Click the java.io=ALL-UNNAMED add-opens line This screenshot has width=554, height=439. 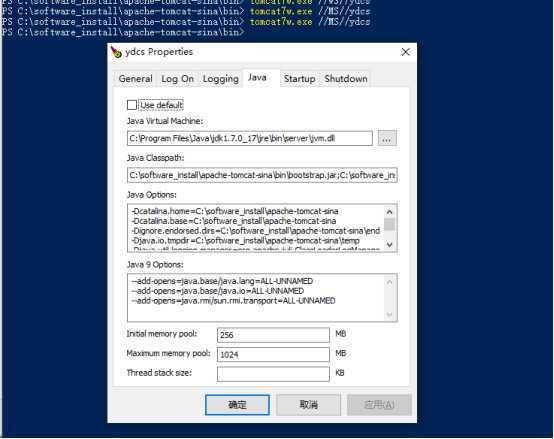coord(218,291)
